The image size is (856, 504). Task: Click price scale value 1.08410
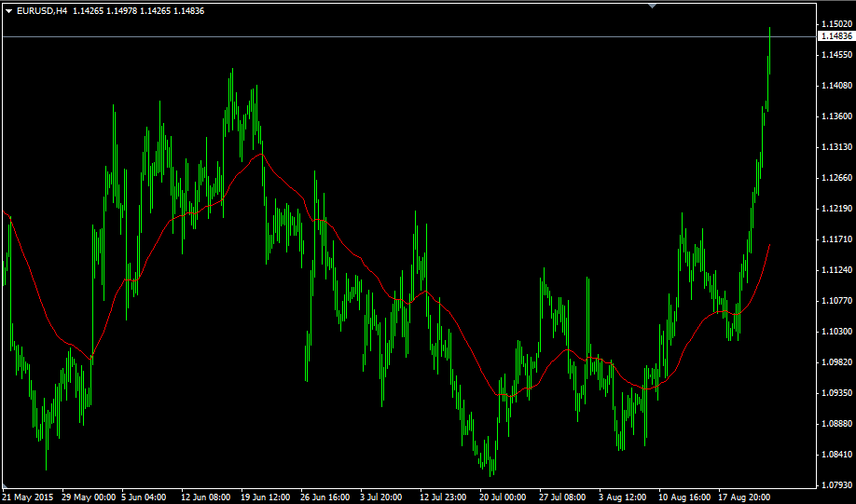(x=836, y=454)
